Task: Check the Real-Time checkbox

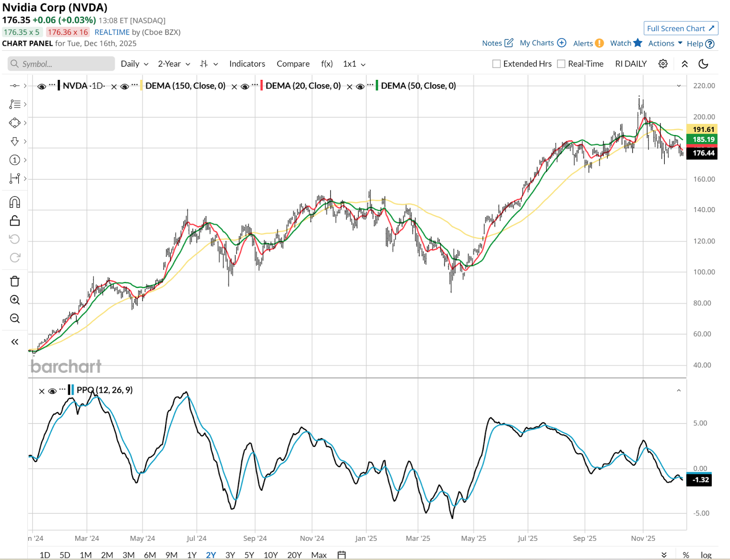Action: point(561,64)
